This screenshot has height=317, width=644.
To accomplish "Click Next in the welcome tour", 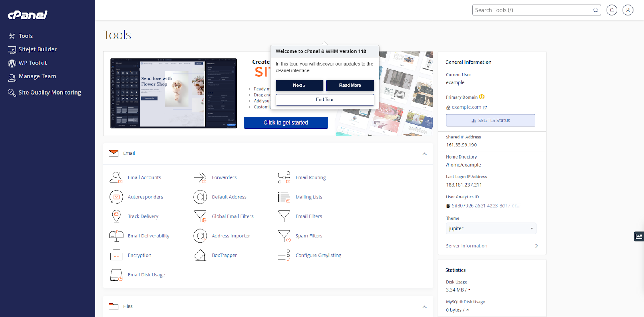I will click(299, 85).
